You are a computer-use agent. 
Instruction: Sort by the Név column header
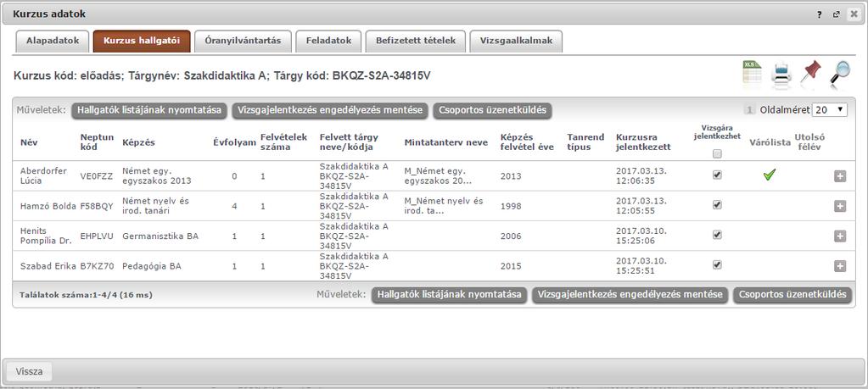[x=28, y=142]
